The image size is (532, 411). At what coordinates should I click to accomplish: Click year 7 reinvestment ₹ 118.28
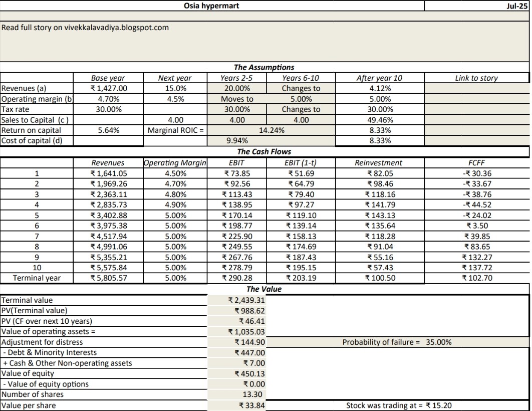tap(380, 237)
